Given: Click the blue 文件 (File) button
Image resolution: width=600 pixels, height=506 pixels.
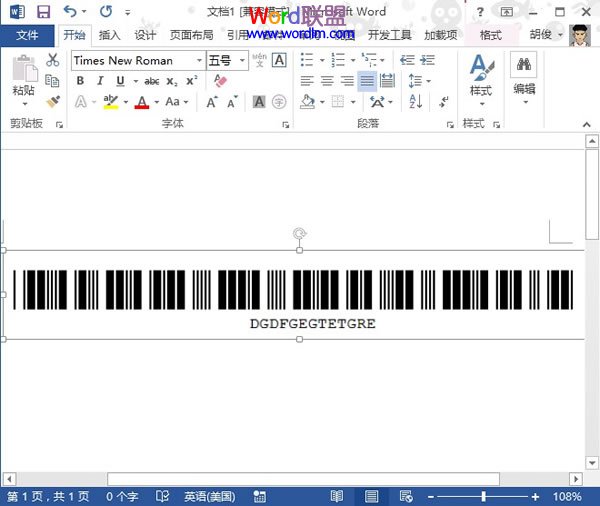Looking at the screenshot, I should point(27,35).
